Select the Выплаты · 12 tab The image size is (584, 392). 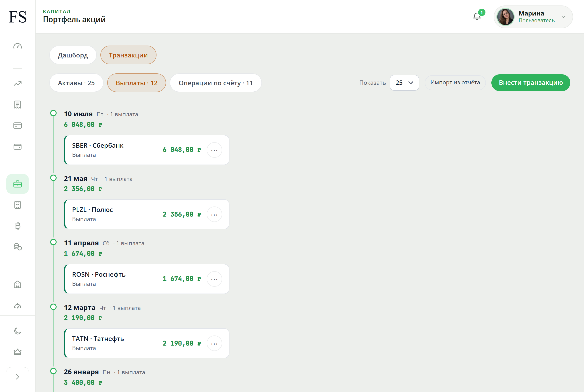click(137, 83)
